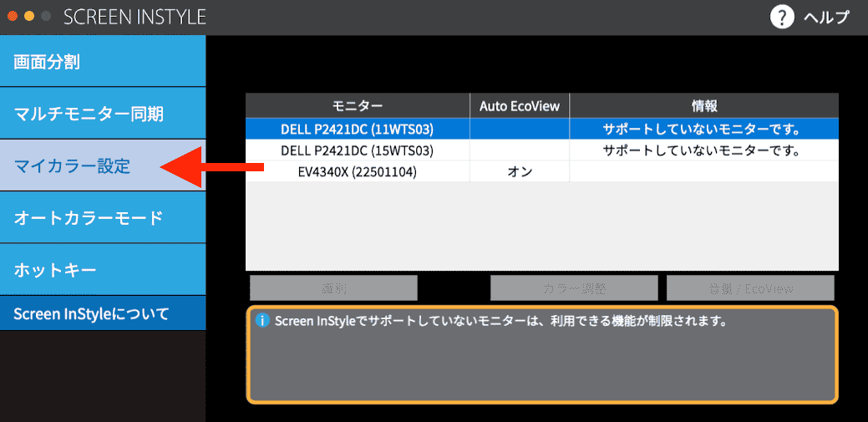Select マルチモニター同期 in sidebar
The width and height of the screenshot is (868, 422).
pyautogui.click(x=103, y=114)
